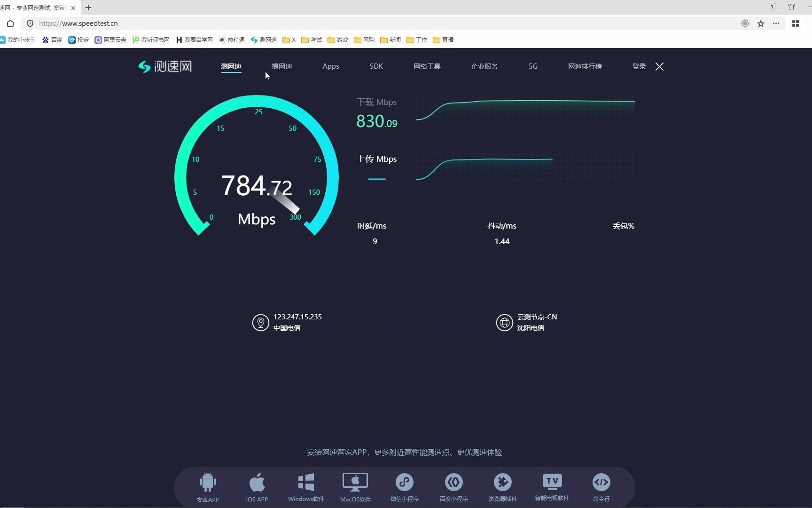This screenshot has height=508, width=812.
Task: Select the 命令行 code icon
Action: (601, 481)
